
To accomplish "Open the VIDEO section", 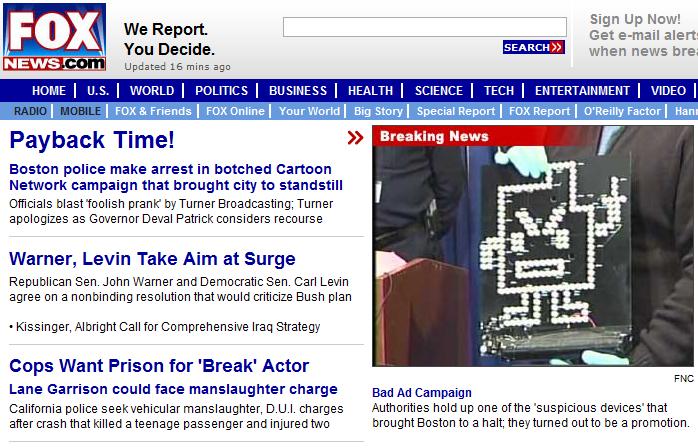I will click(668, 91).
